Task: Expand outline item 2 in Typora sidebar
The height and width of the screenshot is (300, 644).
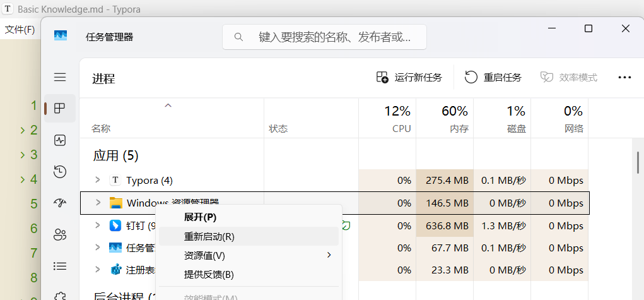Action: (x=23, y=131)
